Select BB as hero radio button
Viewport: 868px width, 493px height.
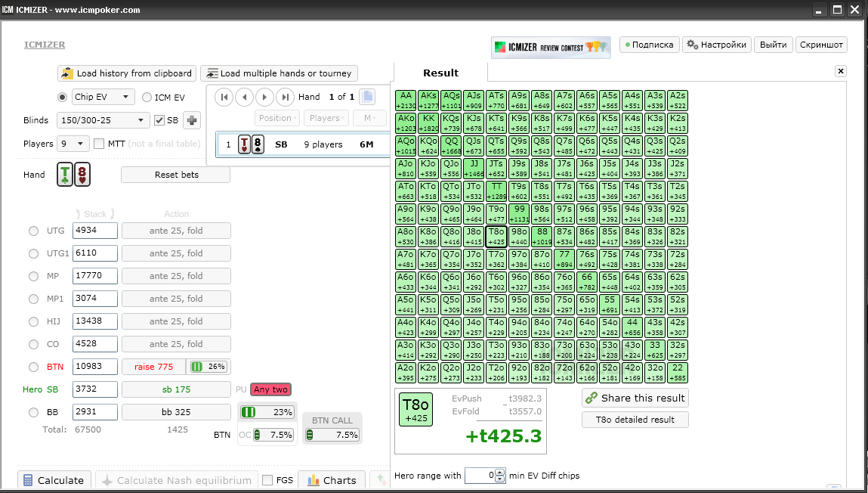(34, 412)
